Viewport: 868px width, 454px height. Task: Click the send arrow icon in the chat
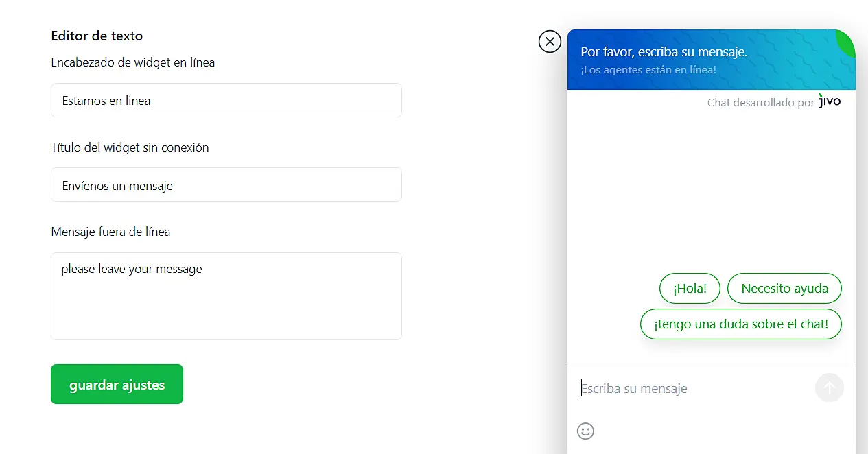pyautogui.click(x=829, y=388)
